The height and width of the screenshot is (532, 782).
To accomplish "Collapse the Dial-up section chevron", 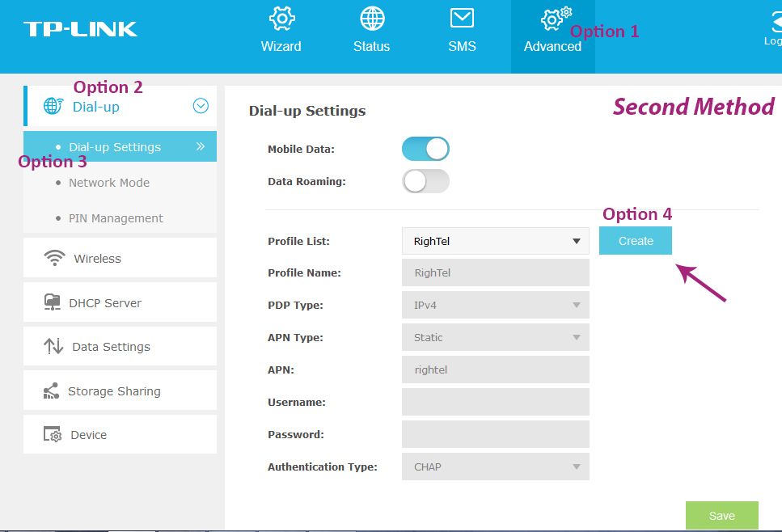I will tap(201, 106).
